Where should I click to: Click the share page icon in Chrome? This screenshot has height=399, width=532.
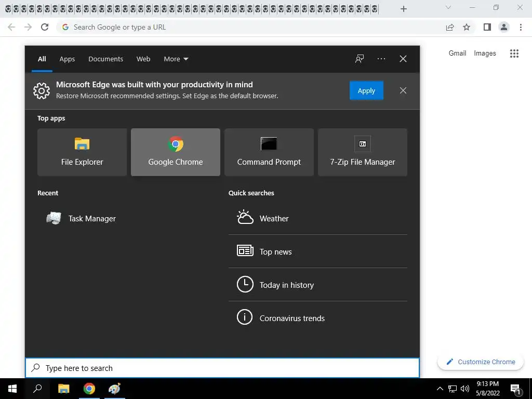450,27
